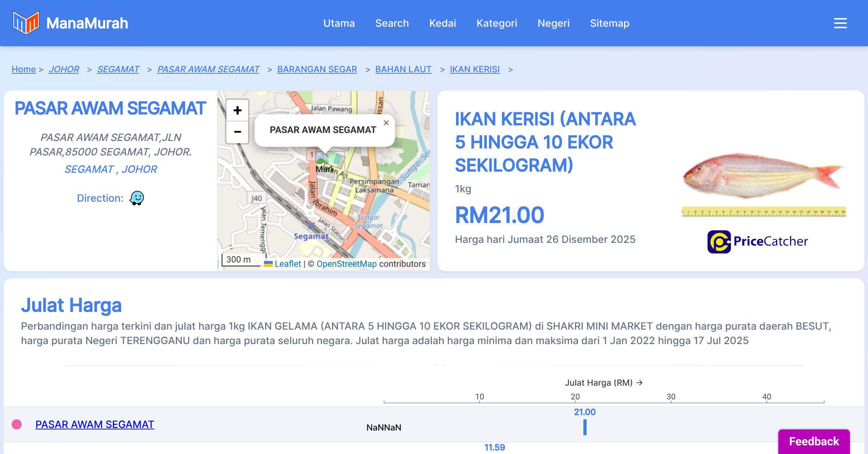Close the PASAR AWAM SEGAMAT map popup
Image resolution: width=868 pixels, height=454 pixels.
click(386, 123)
